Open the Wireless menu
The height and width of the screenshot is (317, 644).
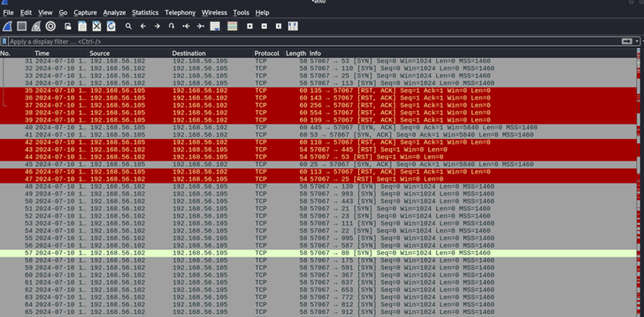coord(214,13)
